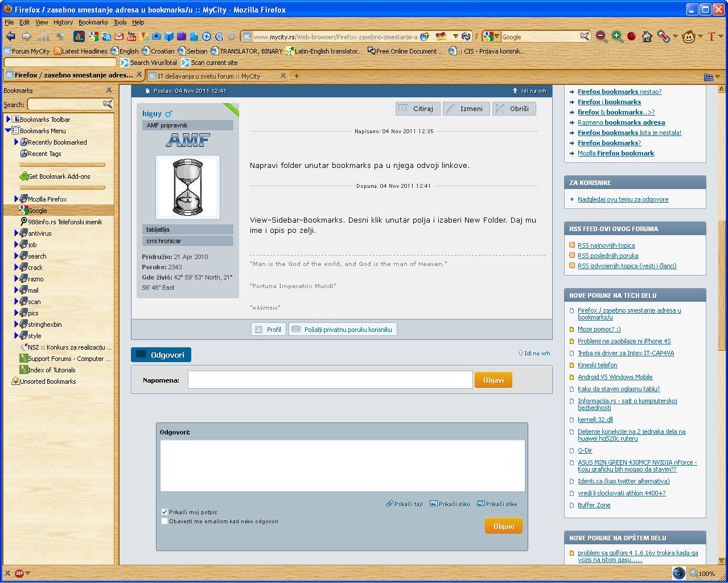Expand Mozilla Firefox bookmark folder
Viewport: 728px width, 583px height.
pos(17,199)
